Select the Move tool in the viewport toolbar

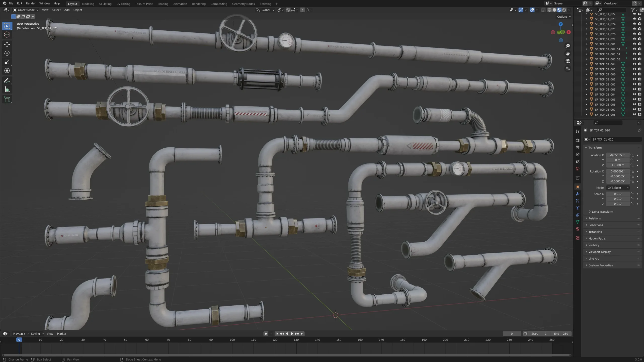[7, 44]
